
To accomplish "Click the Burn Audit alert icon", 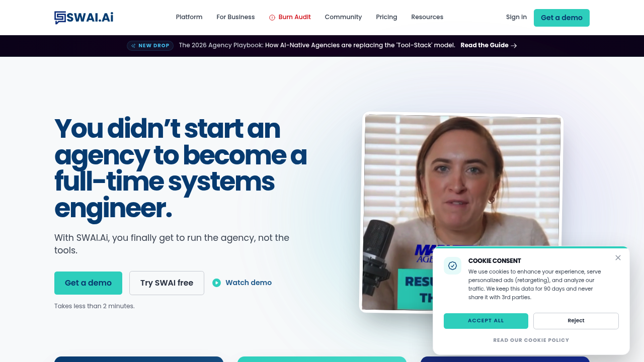I will point(272,18).
